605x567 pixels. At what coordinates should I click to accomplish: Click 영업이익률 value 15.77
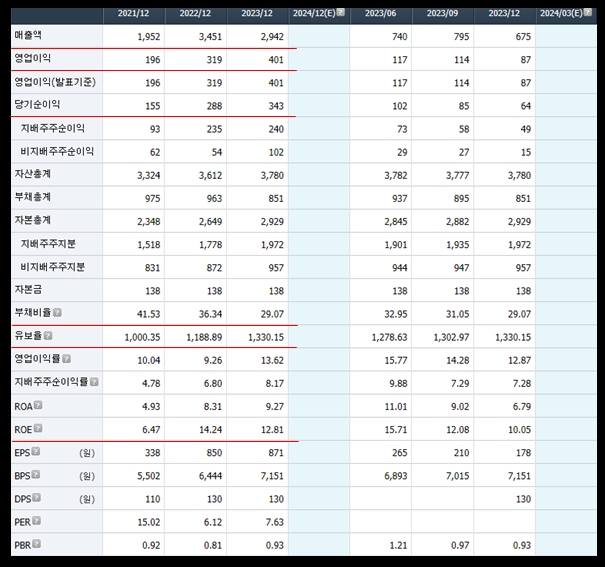396,361
